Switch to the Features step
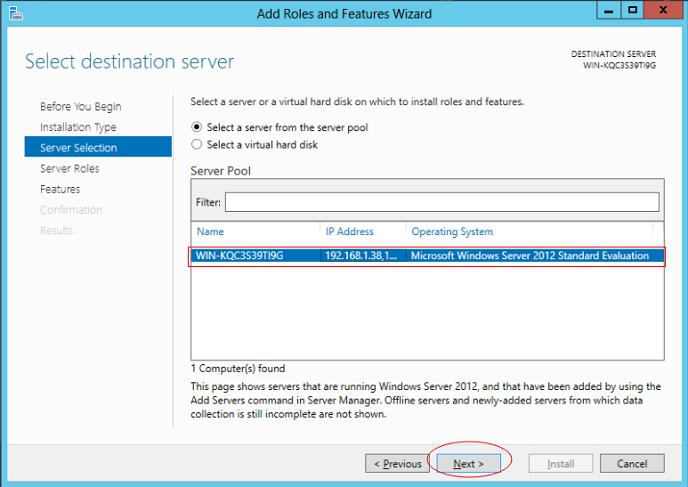This screenshot has width=688, height=487. 60,189
